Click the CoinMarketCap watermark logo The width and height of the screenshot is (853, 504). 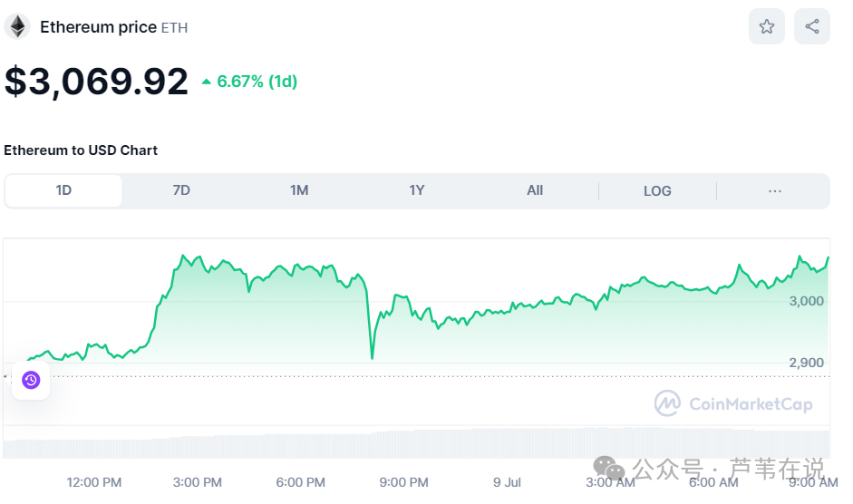click(x=668, y=403)
